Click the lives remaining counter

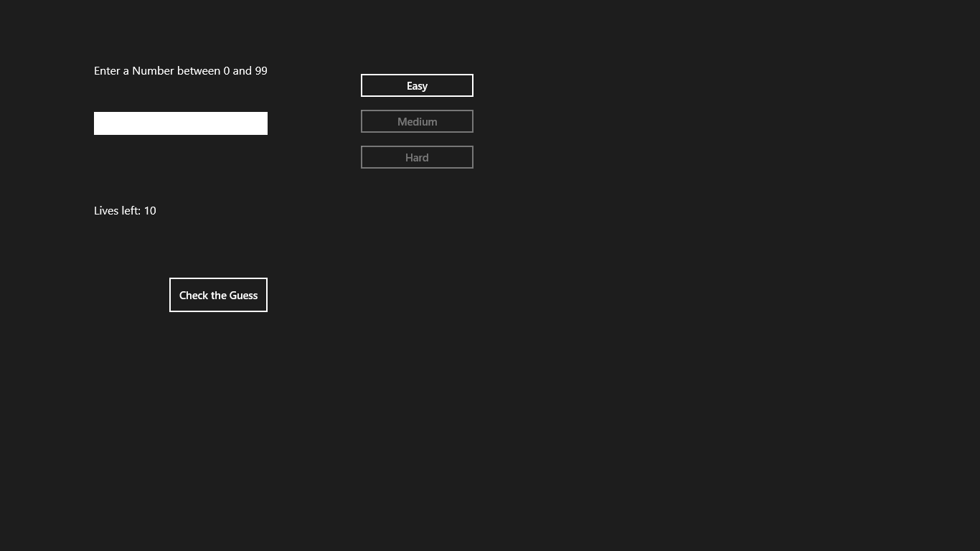tap(125, 210)
